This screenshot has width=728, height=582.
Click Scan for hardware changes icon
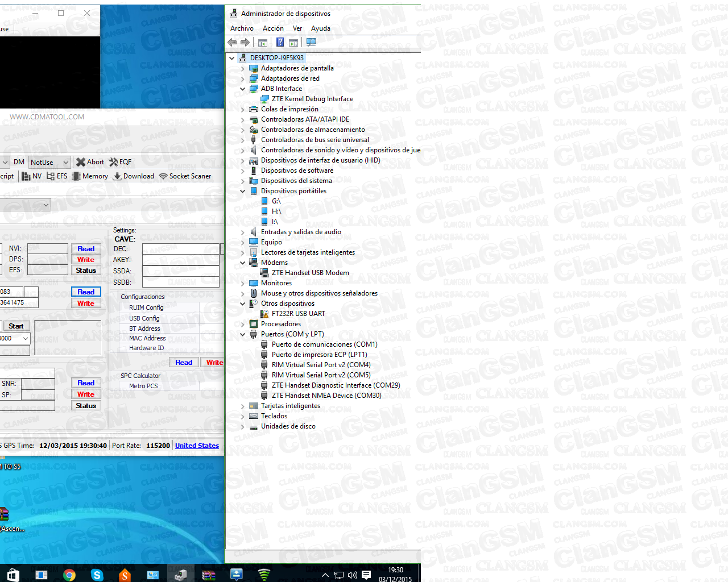(311, 43)
